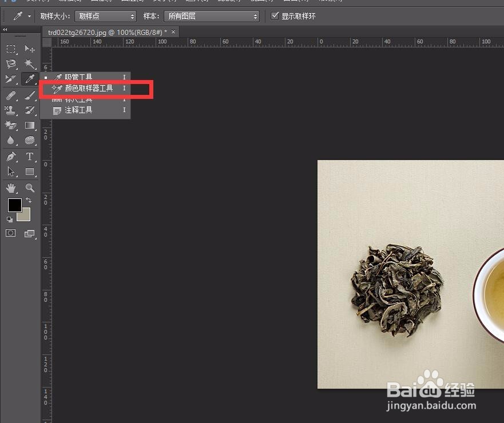The width and height of the screenshot is (504, 423).
Task: Select the Pen tool
Action: click(10, 155)
